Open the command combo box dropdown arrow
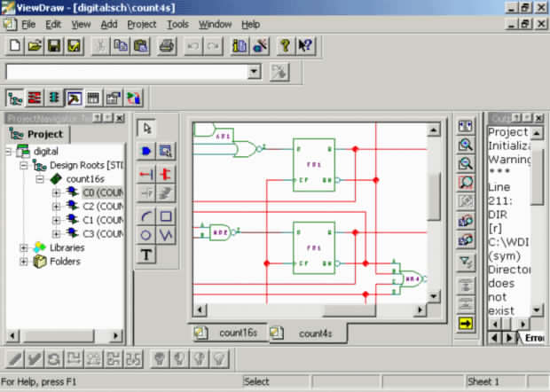 (254, 72)
